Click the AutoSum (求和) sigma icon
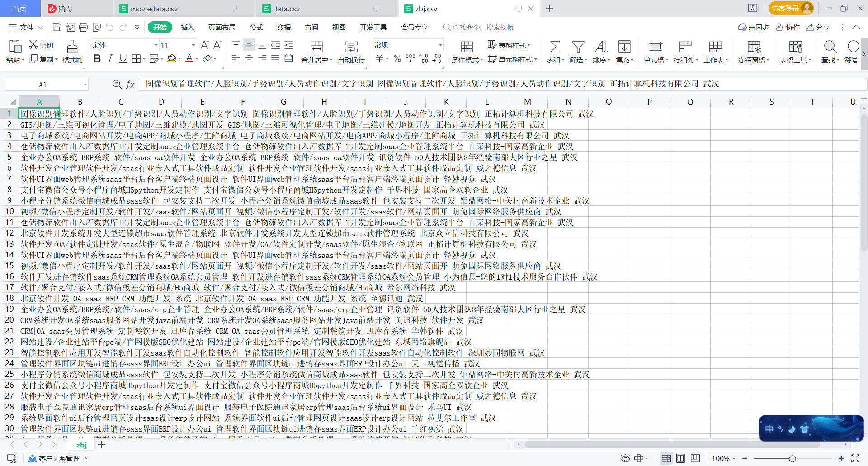 click(x=555, y=46)
